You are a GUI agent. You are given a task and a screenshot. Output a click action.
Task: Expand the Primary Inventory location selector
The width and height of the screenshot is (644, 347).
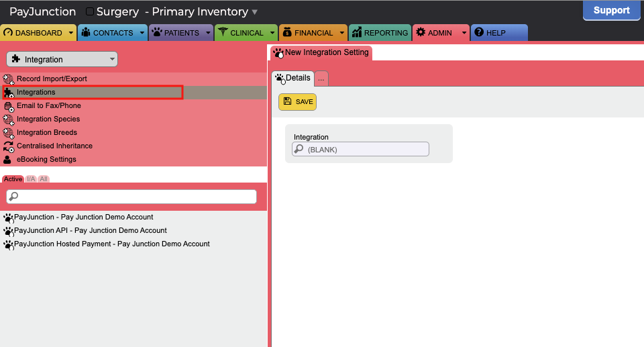pyautogui.click(x=255, y=12)
